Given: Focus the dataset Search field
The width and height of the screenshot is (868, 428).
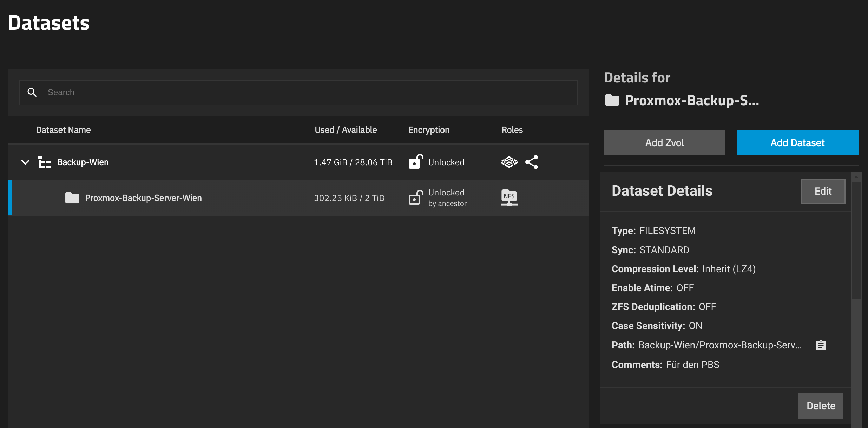Looking at the screenshot, I should point(298,93).
